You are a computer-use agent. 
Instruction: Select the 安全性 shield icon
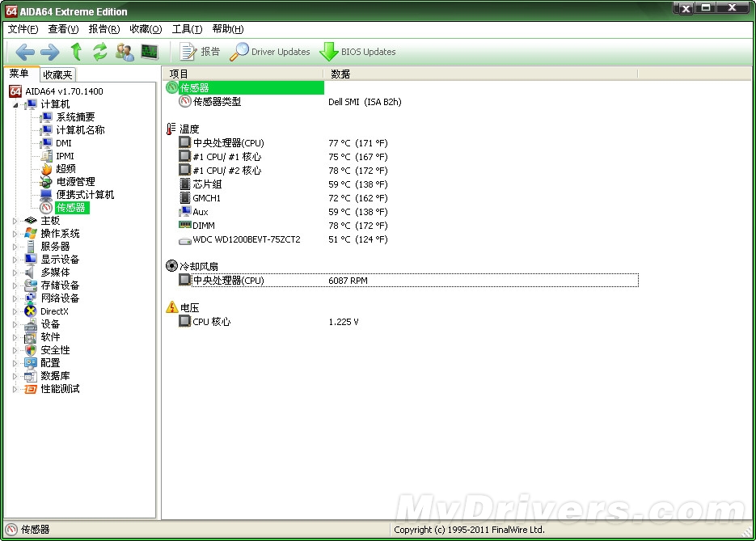[x=31, y=350]
